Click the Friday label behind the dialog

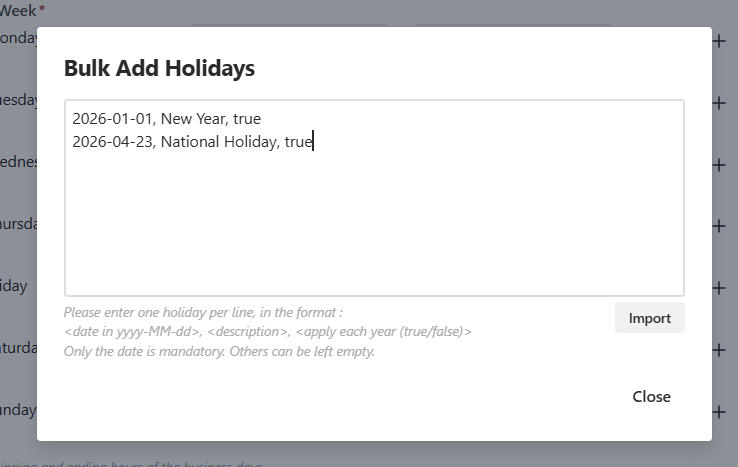[x=14, y=287]
